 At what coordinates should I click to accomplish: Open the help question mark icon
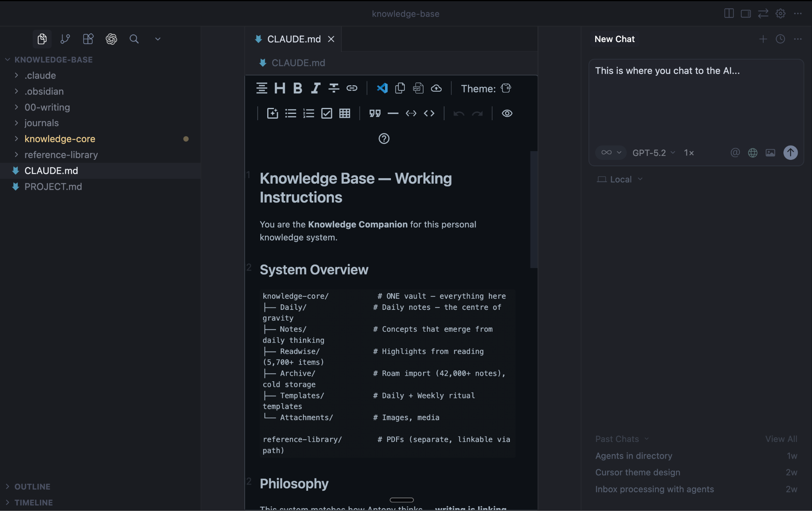[384, 138]
